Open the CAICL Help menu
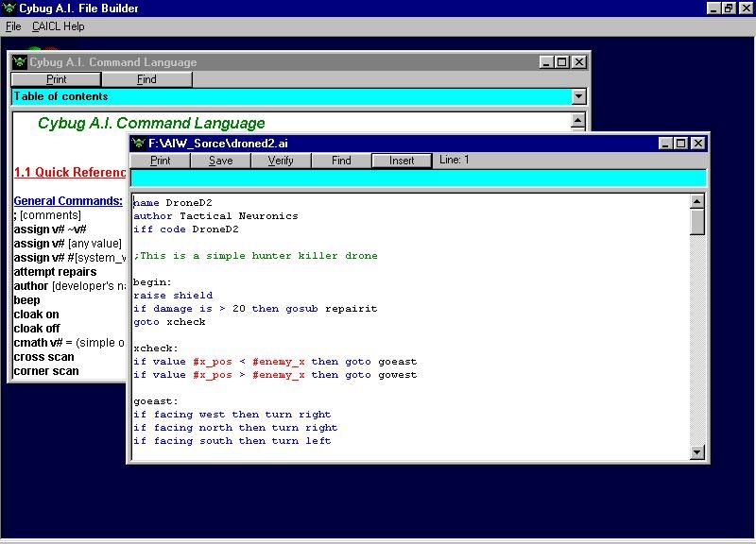The width and height of the screenshot is (756, 544). tap(58, 26)
